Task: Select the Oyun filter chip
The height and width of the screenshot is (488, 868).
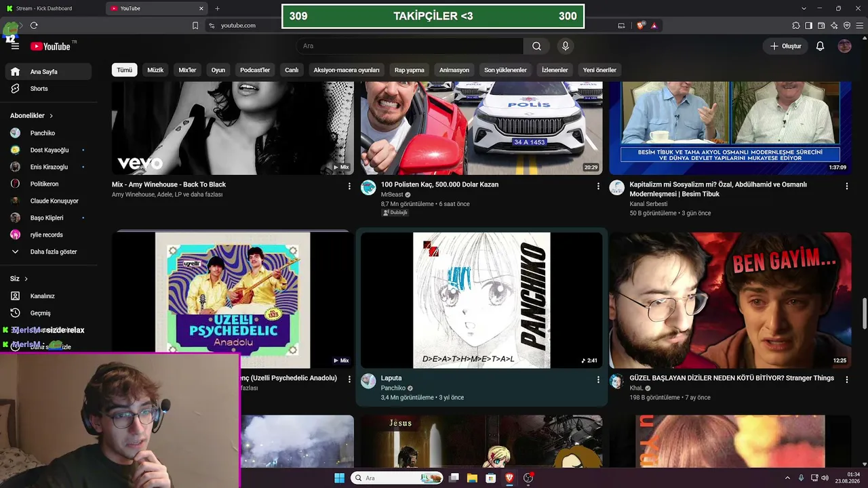Action: coord(218,70)
